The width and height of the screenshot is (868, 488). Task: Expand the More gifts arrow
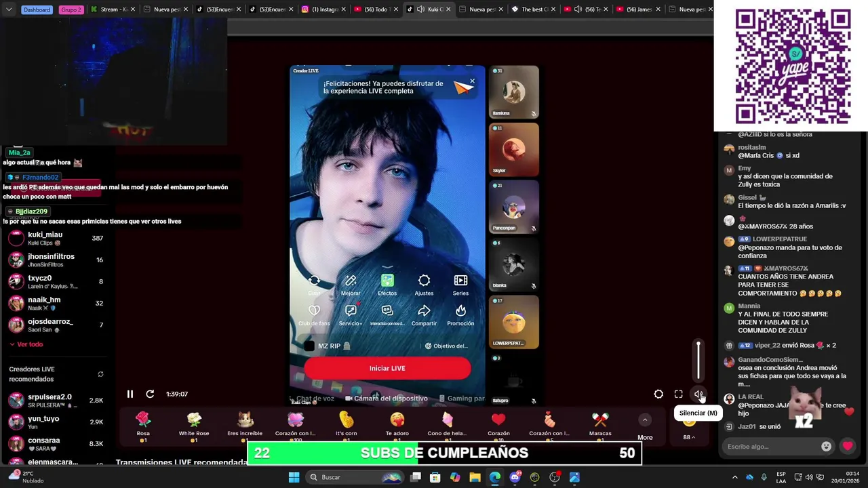pos(645,420)
